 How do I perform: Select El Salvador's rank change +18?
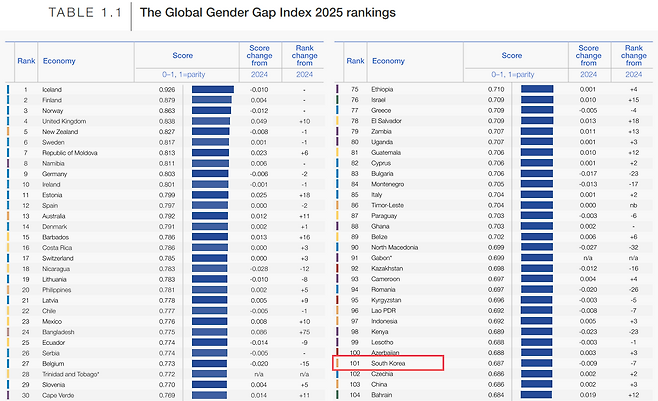click(x=634, y=121)
